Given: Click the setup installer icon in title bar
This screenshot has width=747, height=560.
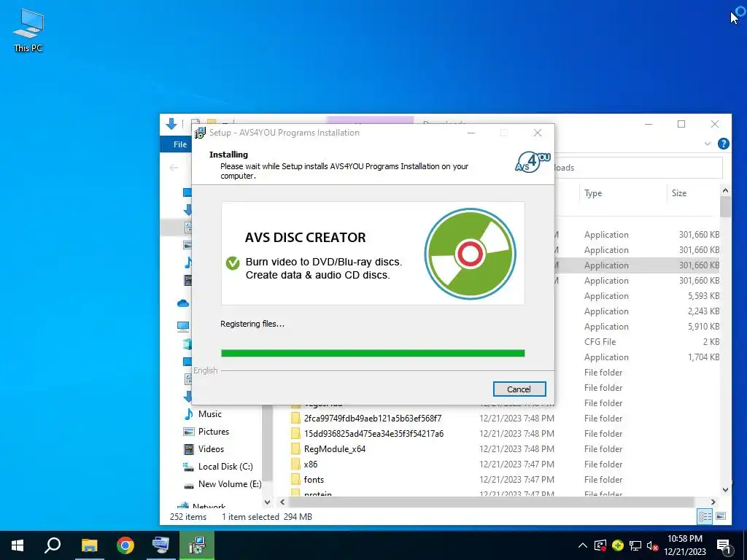Looking at the screenshot, I should (x=200, y=133).
